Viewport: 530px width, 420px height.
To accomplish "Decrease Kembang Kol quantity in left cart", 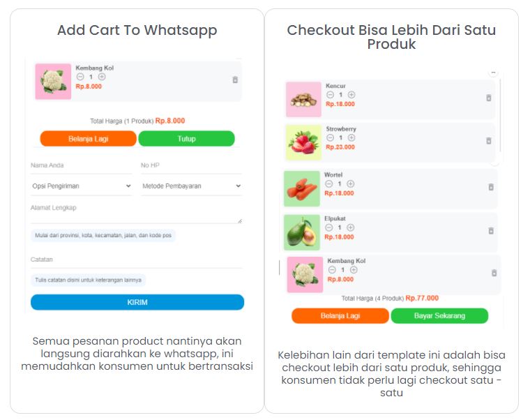I will (x=80, y=77).
